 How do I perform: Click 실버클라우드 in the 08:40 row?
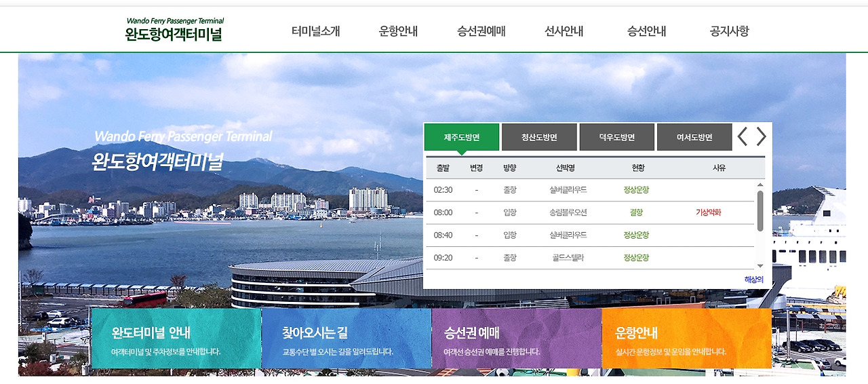click(x=568, y=235)
